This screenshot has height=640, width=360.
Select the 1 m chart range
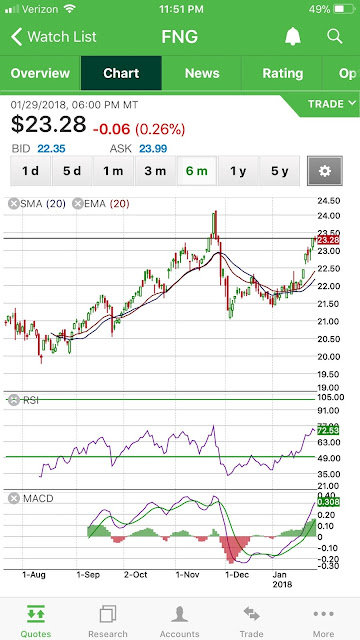113,171
